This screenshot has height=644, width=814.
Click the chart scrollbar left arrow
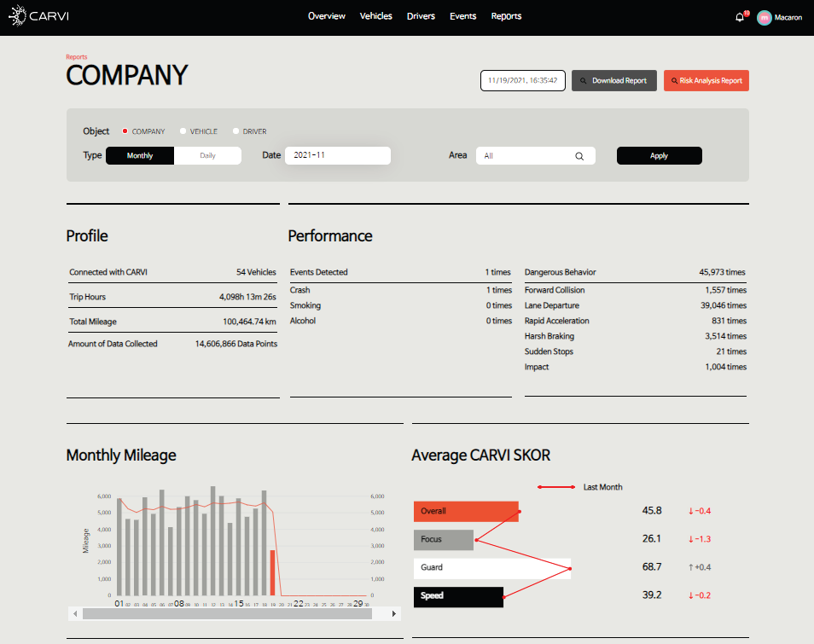(x=75, y=614)
